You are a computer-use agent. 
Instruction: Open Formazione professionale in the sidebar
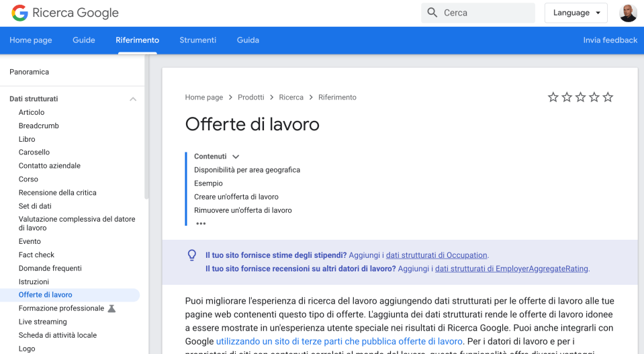pos(61,308)
